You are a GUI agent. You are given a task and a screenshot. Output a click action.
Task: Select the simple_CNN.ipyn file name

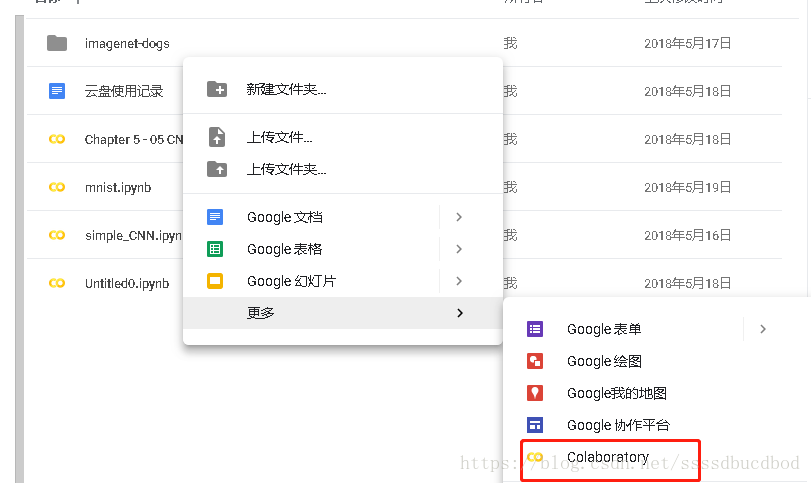tap(133, 235)
